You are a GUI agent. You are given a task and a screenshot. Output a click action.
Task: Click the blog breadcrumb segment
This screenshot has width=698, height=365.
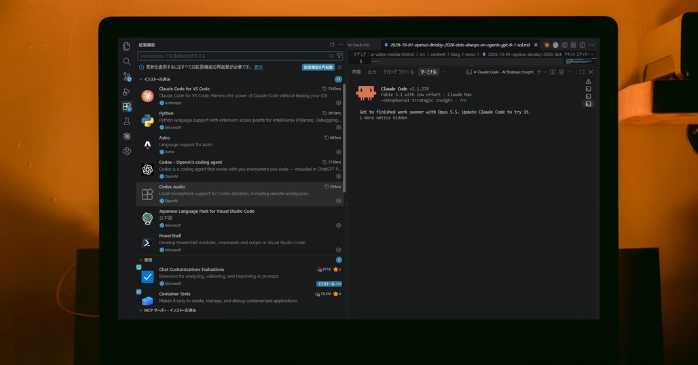pos(455,54)
